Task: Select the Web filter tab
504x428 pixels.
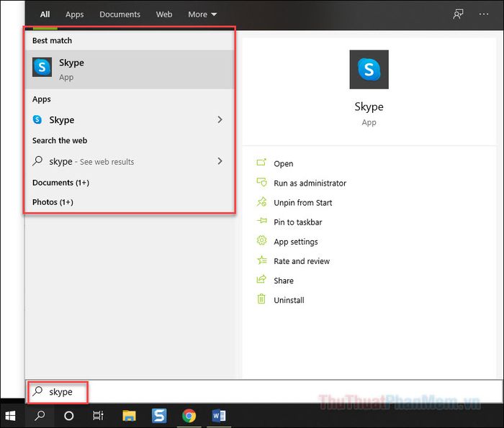Action: pyautogui.click(x=164, y=14)
